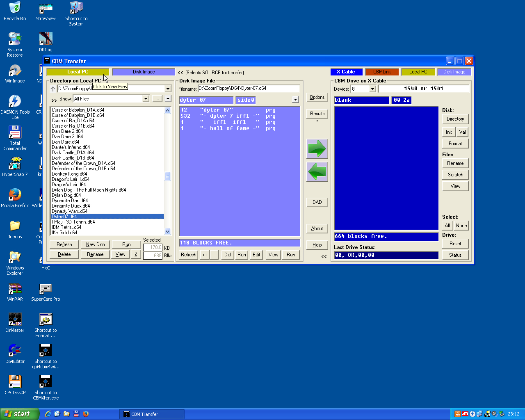Open D64Editor desktop icon
Image resolution: width=525 pixels, height=420 pixels.
pos(15,354)
